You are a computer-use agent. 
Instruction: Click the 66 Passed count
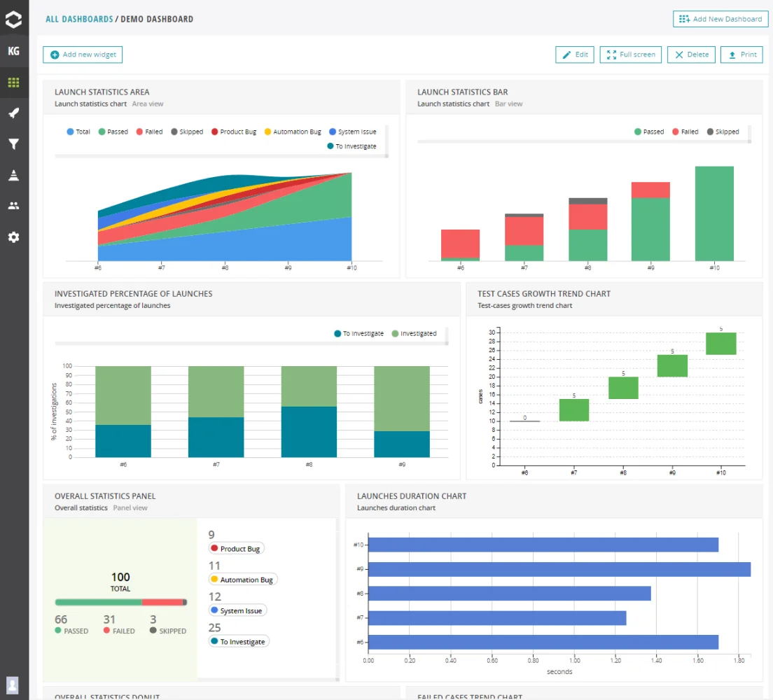coord(61,619)
